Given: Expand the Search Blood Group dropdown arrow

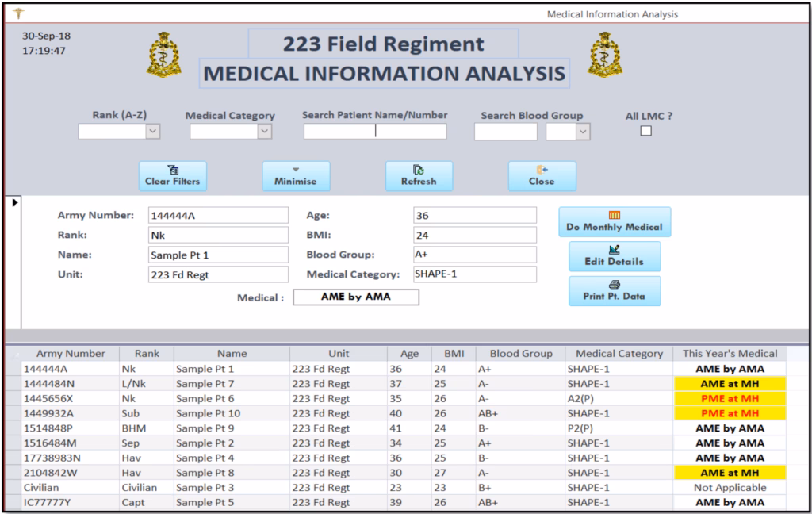Looking at the screenshot, I should click(583, 132).
